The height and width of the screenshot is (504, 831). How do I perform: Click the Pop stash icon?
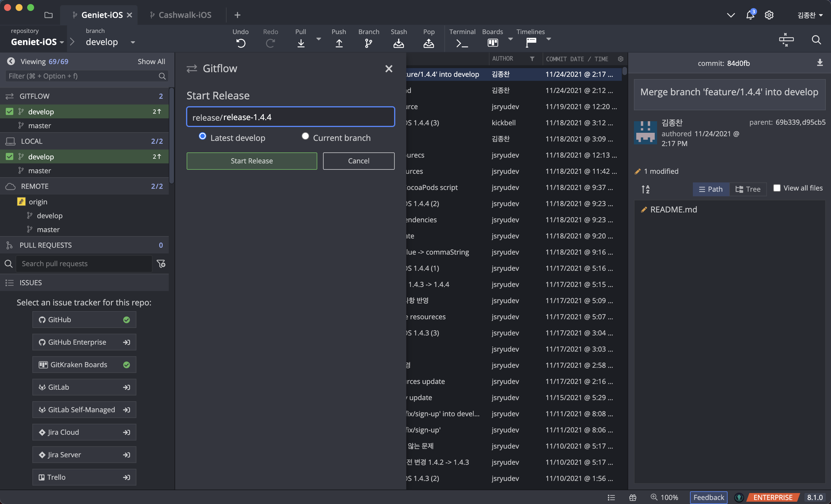tap(428, 43)
